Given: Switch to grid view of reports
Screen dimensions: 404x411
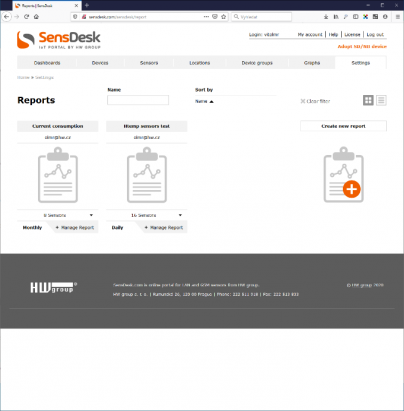Looking at the screenshot, I should pyautogui.click(x=368, y=100).
